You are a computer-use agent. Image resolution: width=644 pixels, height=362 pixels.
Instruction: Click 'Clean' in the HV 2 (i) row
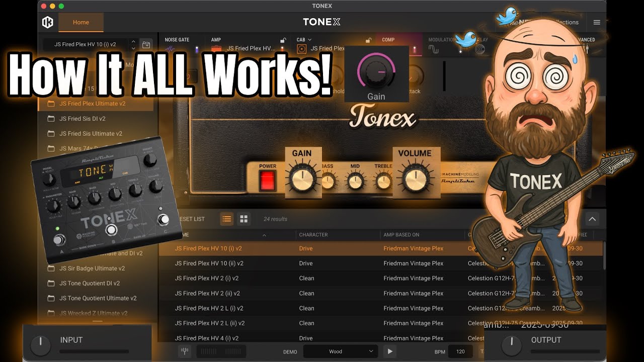tap(306, 278)
